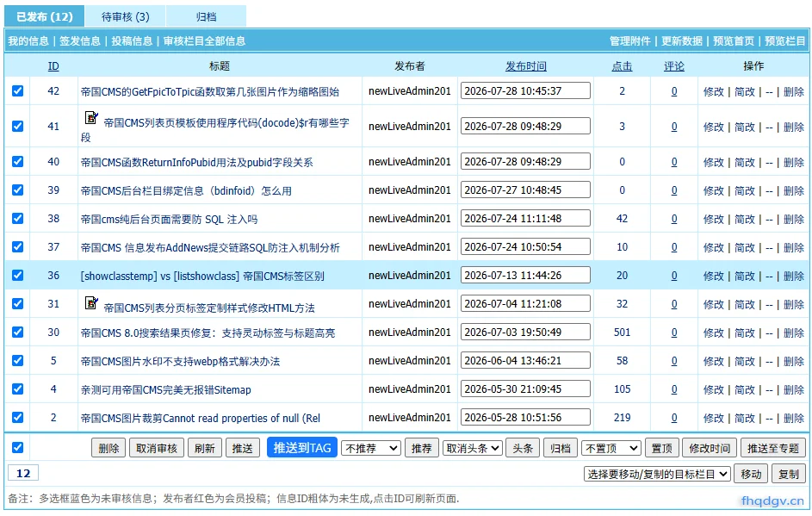Click the publish time field of article 42
Viewport: 812px width, 516px height.
pyautogui.click(x=525, y=90)
